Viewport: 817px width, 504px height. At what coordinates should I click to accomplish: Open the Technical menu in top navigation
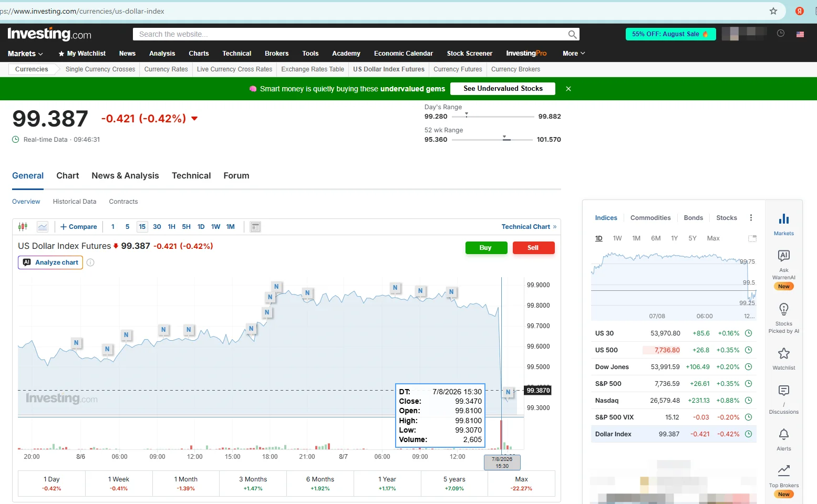237,54
